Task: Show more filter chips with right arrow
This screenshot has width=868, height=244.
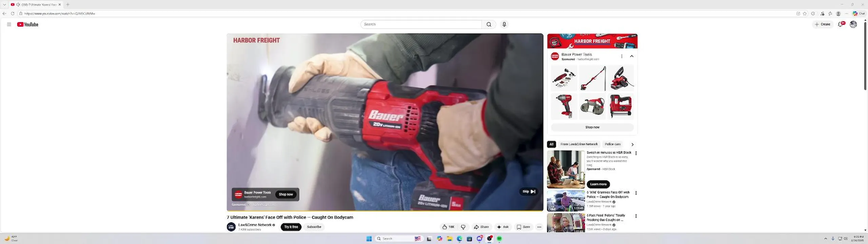Action: (x=632, y=145)
